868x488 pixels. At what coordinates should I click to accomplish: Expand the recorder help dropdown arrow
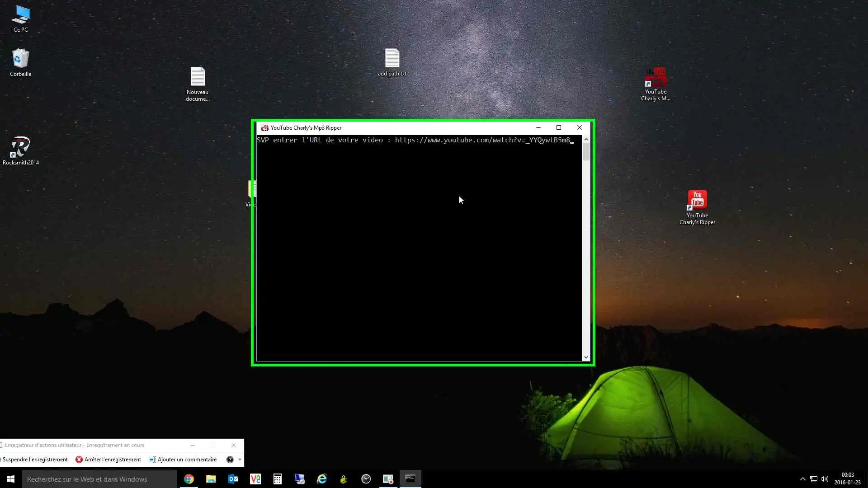240,460
